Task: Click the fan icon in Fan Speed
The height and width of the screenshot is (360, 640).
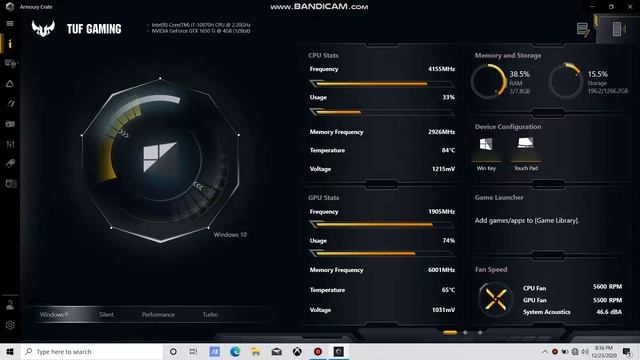Action: pos(496,300)
